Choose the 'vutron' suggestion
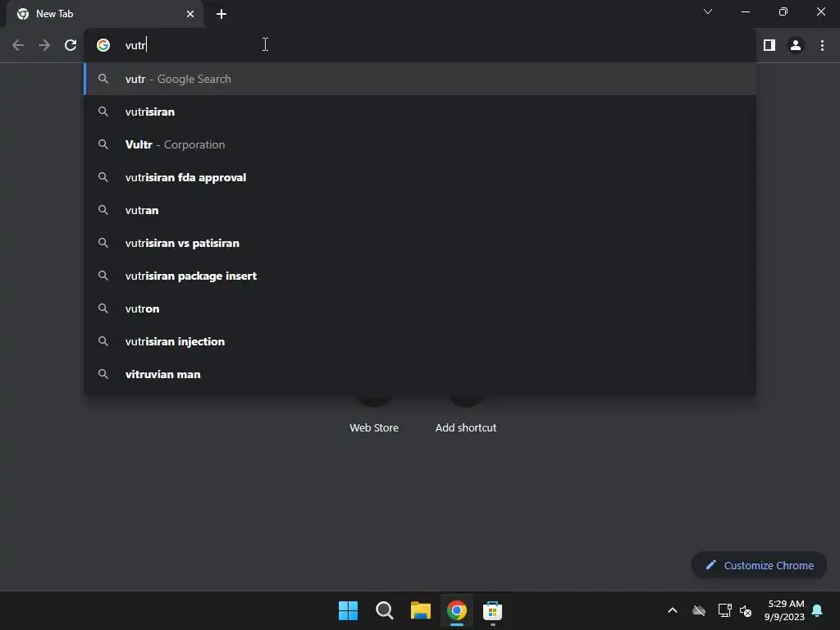This screenshot has height=630, width=840. (420, 308)
